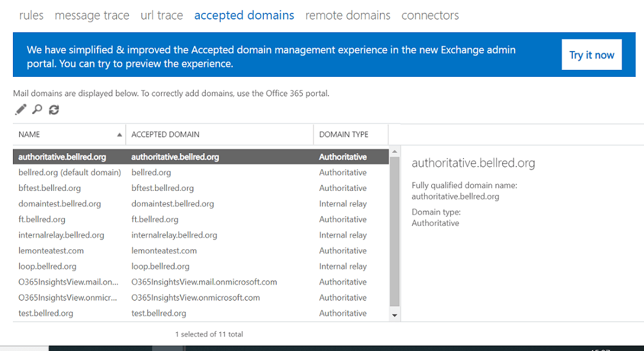Select the lemonteatest.com name entry
The height and width of the screenshot is (351, 644).
tap(51, 251)
